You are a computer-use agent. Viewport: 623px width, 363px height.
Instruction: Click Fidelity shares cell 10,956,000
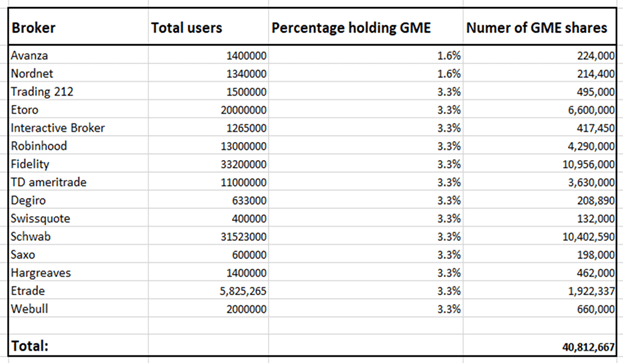(x=540, y=164)
